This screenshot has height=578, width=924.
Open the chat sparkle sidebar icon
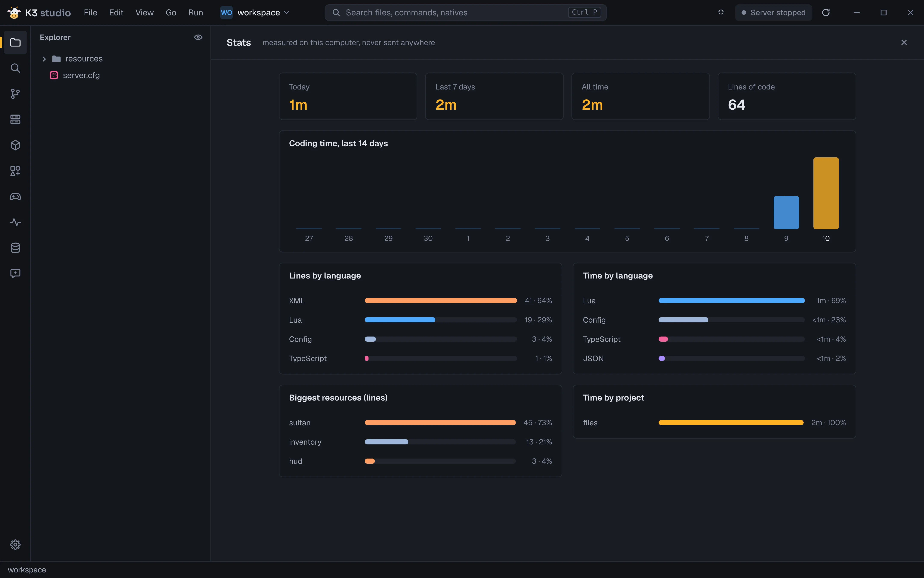point(15,273)
